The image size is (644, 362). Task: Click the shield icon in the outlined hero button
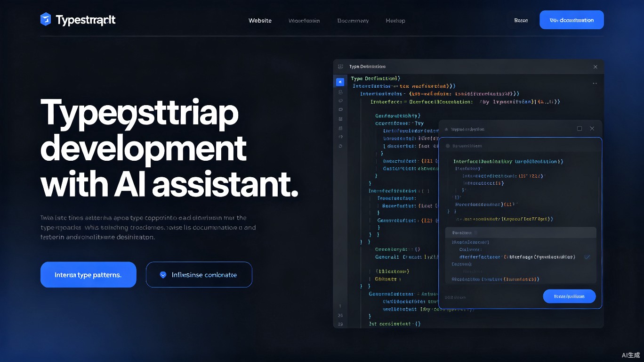(163, 275)
